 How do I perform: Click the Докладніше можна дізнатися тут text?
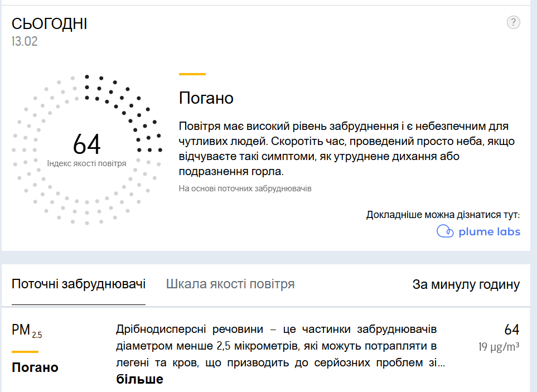pos(443,215)
